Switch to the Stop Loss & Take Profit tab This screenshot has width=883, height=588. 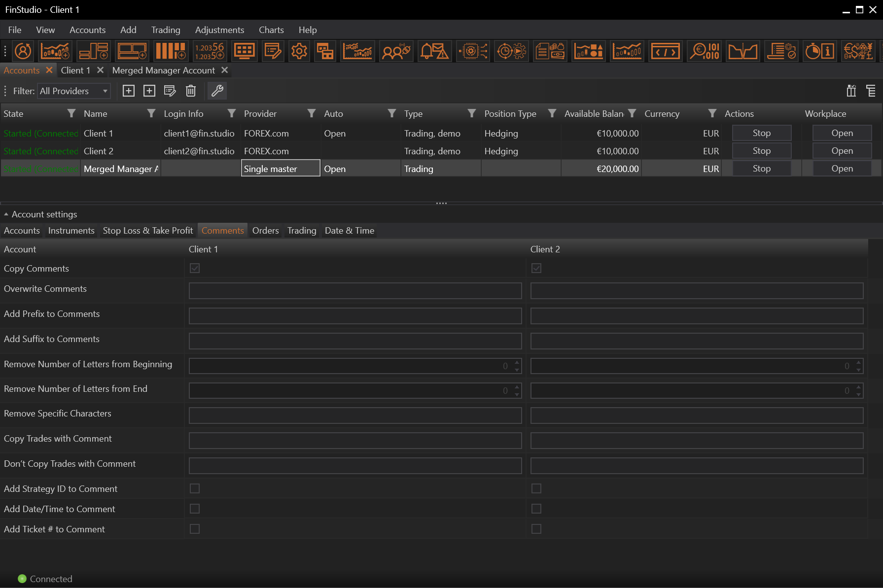(148, 231)
